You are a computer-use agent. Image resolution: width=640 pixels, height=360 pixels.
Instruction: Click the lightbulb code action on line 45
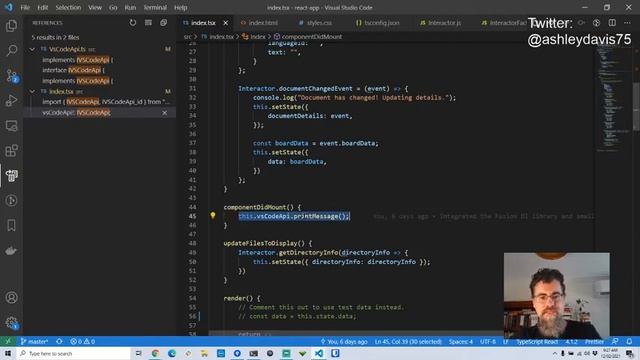(213, 215)
